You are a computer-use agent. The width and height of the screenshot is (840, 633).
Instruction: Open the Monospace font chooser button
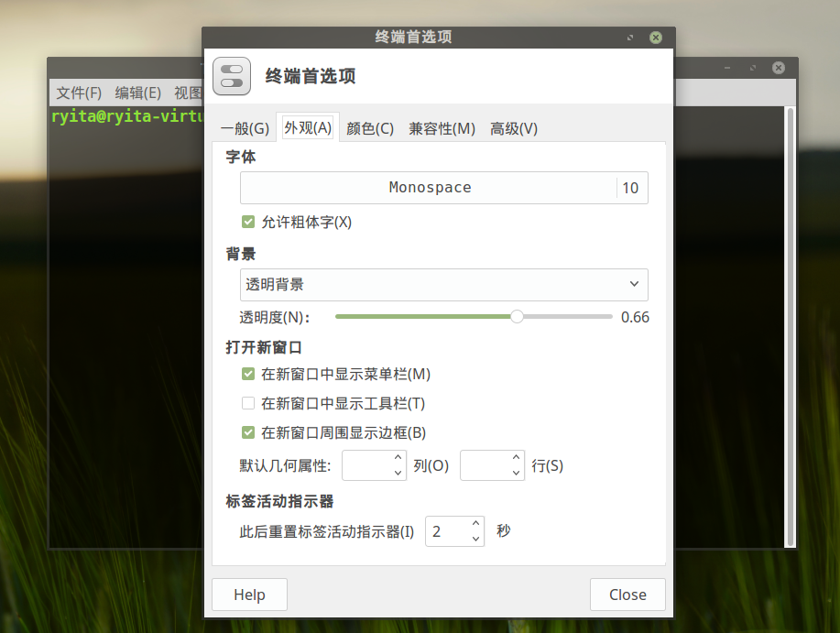(444, 188)
